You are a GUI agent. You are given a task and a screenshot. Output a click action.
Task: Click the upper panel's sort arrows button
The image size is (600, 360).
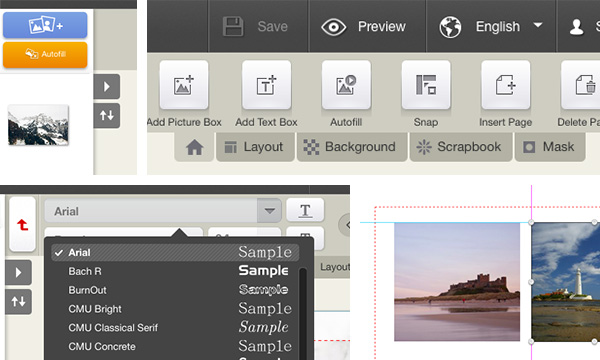pyautogui.click(x=107, y=116)
